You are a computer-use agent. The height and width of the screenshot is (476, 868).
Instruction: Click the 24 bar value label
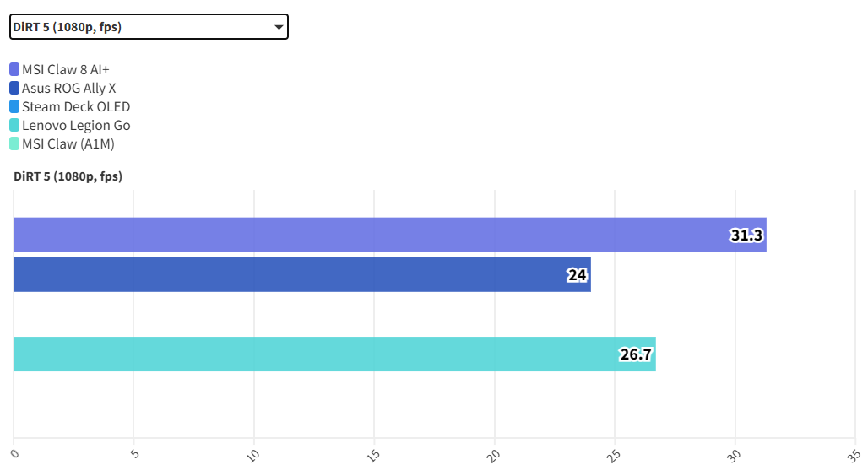[577, 275]
